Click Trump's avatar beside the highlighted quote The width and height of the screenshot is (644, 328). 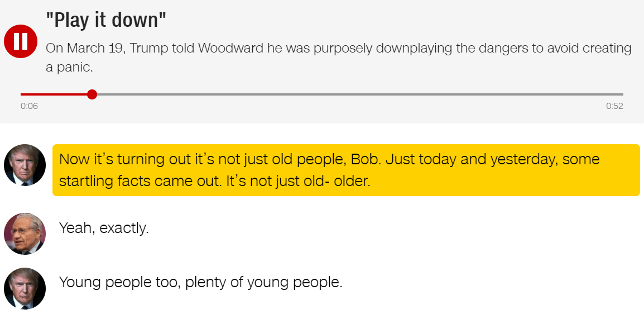[25, 165]
